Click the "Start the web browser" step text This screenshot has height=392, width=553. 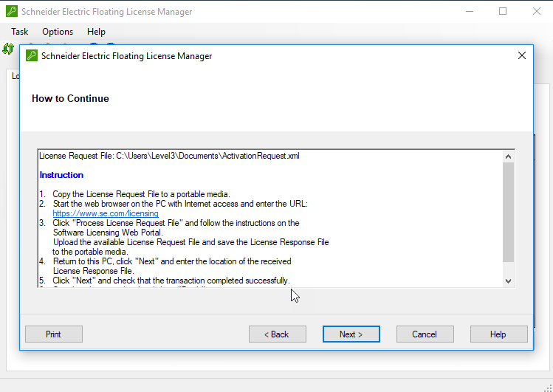coord(180,204)
